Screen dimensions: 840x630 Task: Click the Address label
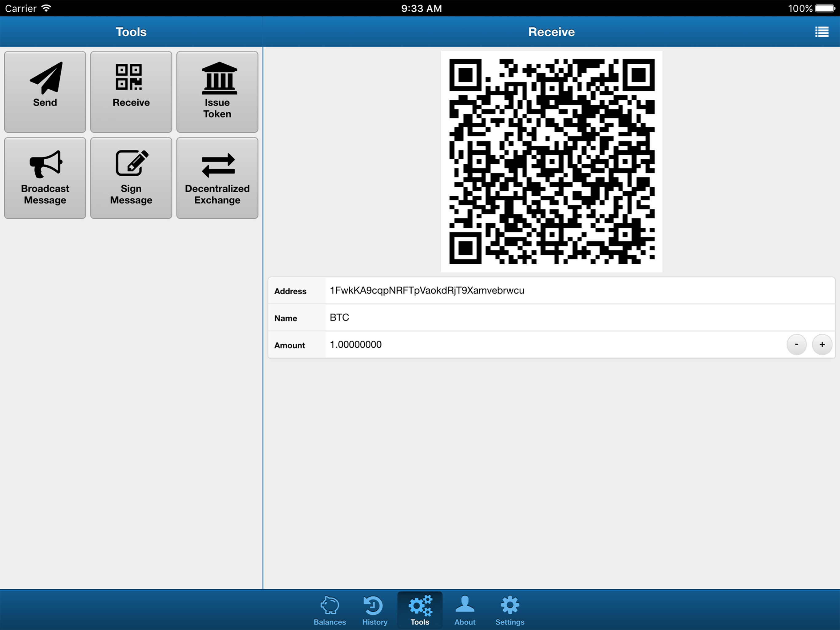[x=290, y=291]
